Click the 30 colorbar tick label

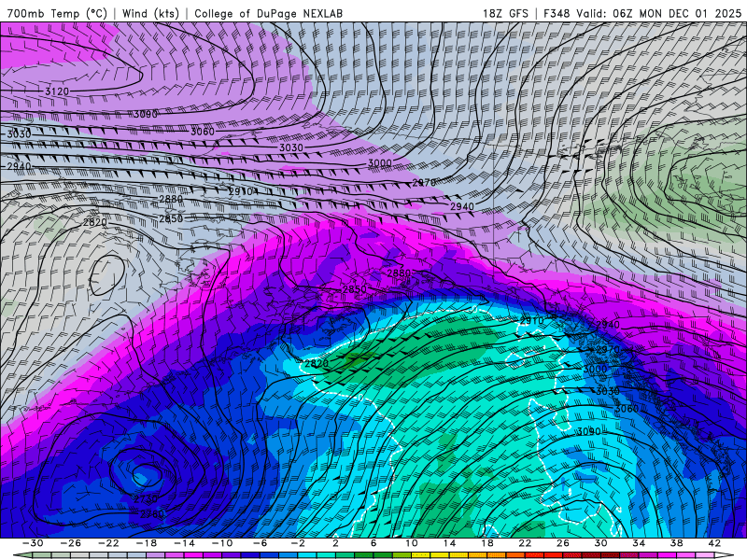point(600,543)
